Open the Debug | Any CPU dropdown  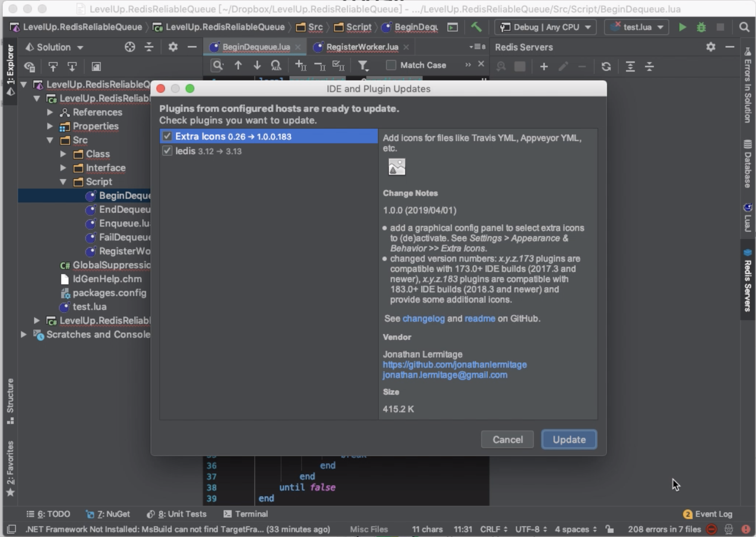point(545,27)
